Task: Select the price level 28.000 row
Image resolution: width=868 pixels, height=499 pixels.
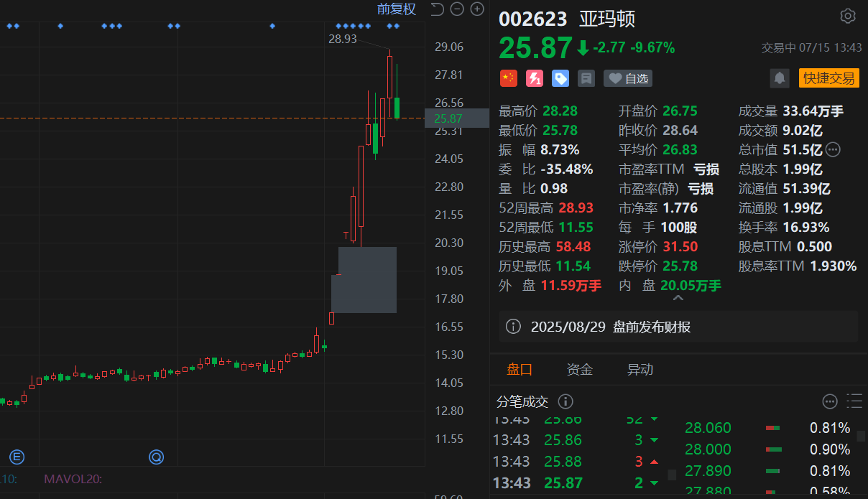Action: tap(767, 449)
